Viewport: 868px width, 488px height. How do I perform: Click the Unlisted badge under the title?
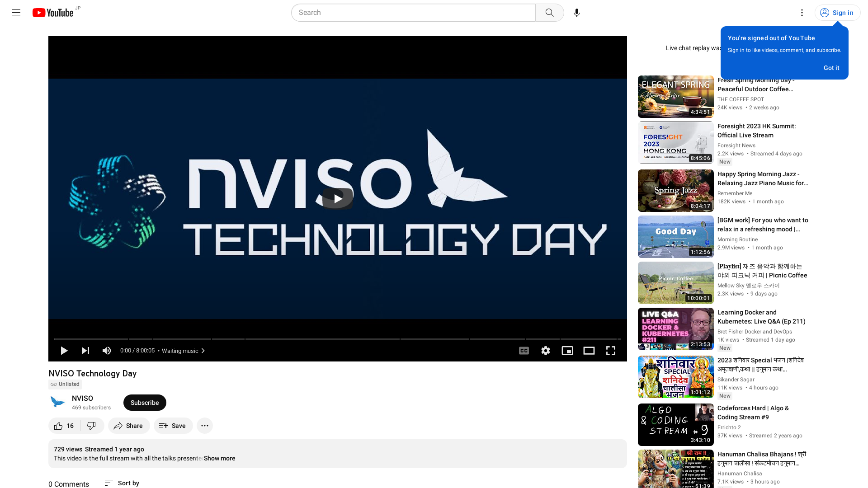pos(65,384)
